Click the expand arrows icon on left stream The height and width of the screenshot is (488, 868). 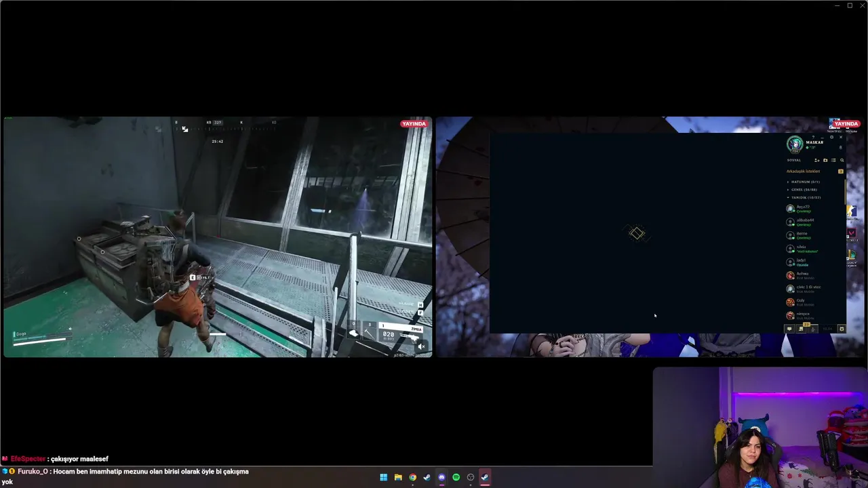184,129
